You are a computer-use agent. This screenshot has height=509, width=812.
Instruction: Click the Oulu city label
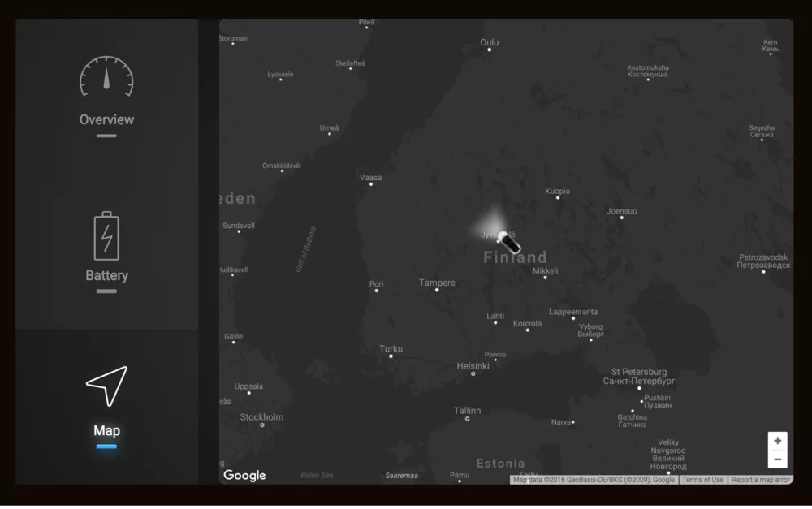489,42
